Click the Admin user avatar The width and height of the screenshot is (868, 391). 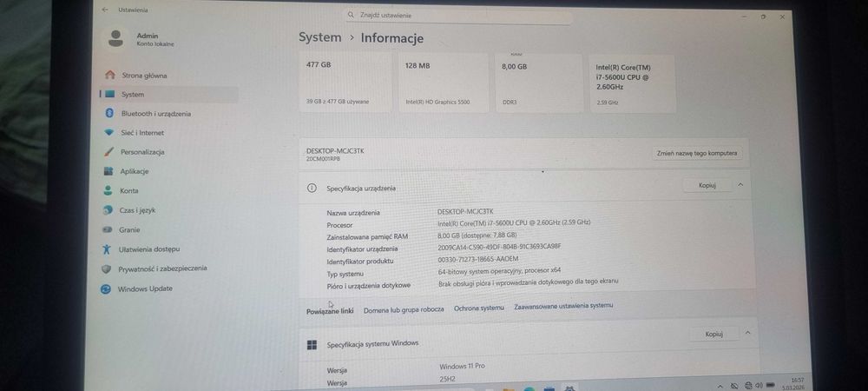tap(115, 38)
